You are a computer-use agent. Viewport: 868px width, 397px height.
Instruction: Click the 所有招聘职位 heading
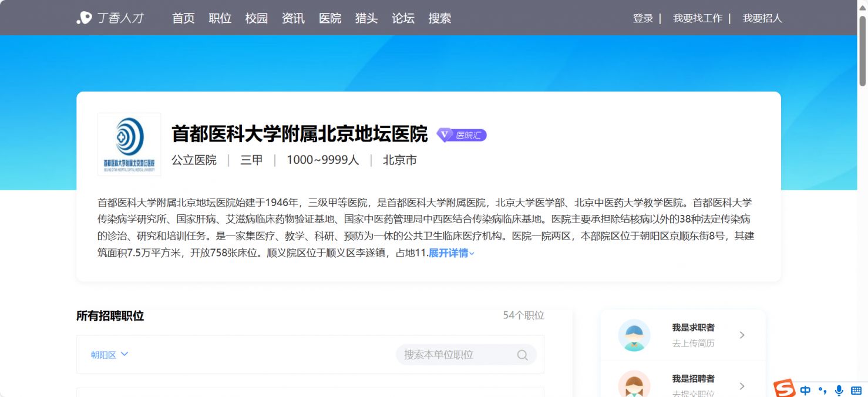click(110, 316)
